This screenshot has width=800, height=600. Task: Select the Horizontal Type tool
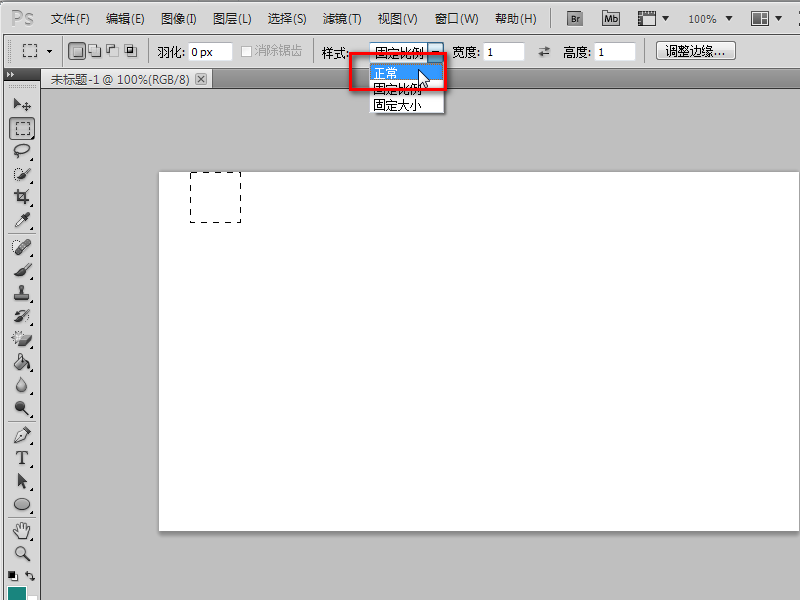[x=21, y=458]
